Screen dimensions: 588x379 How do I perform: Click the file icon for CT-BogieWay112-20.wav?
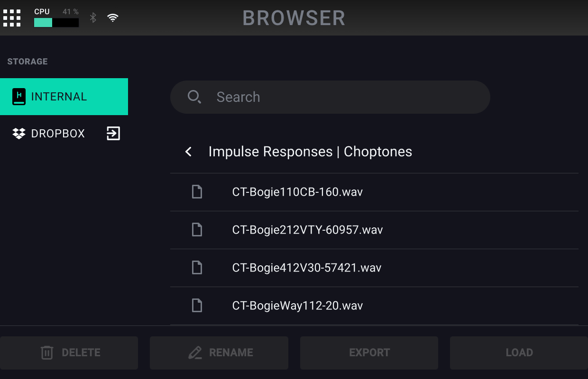point(197,306)
